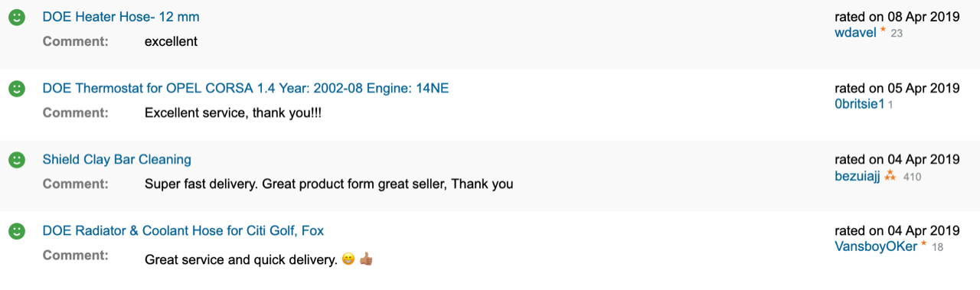The height and width of the screenshot is (290, 980).
Task: Open the Shield Clay Bar Cleaning listing
Action: pyautogui.click(x=117, y=159)
